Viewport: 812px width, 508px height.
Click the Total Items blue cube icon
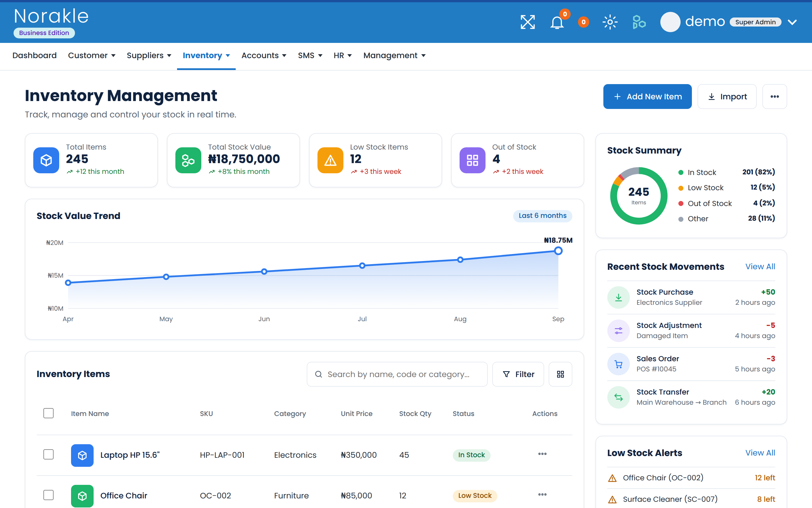point(46,160)
